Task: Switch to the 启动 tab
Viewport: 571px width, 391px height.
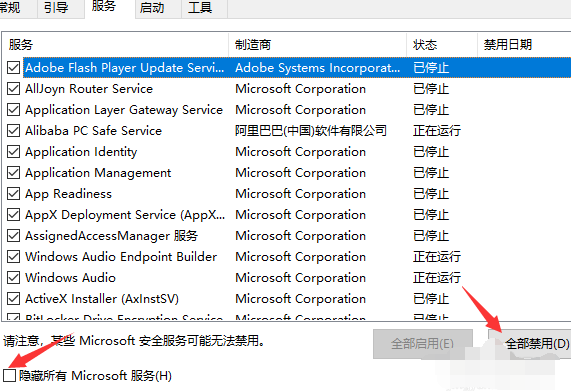Action: [x=151, y=8]
